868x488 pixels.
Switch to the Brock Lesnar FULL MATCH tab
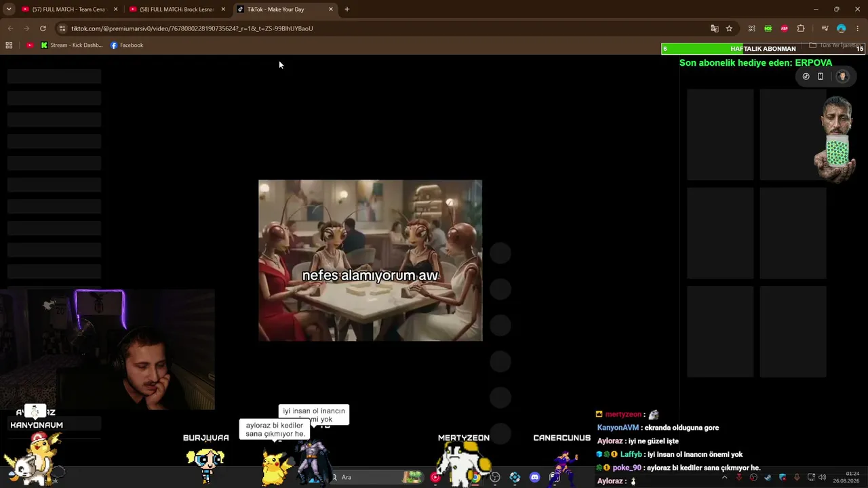[x=177, y=9]
